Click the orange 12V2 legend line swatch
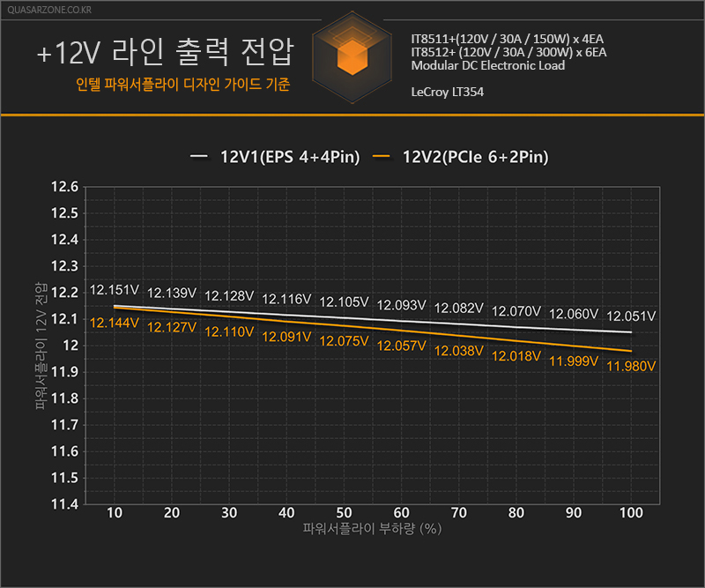Image resolution: width=705 pixels, height=588 pixels. [x=382, y=157]
